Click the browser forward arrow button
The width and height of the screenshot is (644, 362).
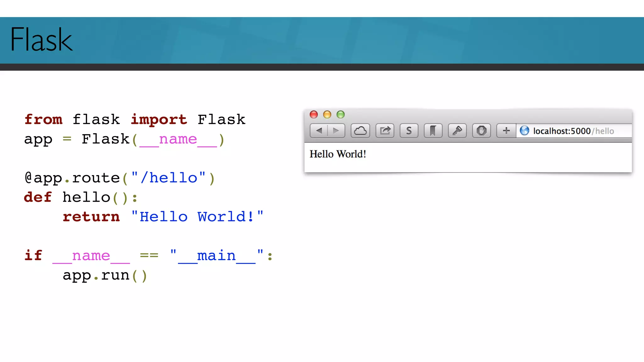click(x=336, y=131)
